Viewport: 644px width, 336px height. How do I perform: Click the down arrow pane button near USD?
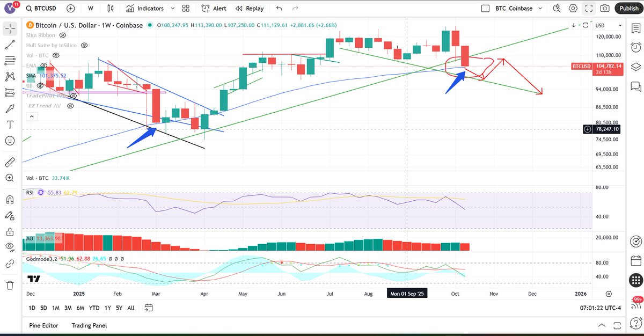(x=574, y=25)
